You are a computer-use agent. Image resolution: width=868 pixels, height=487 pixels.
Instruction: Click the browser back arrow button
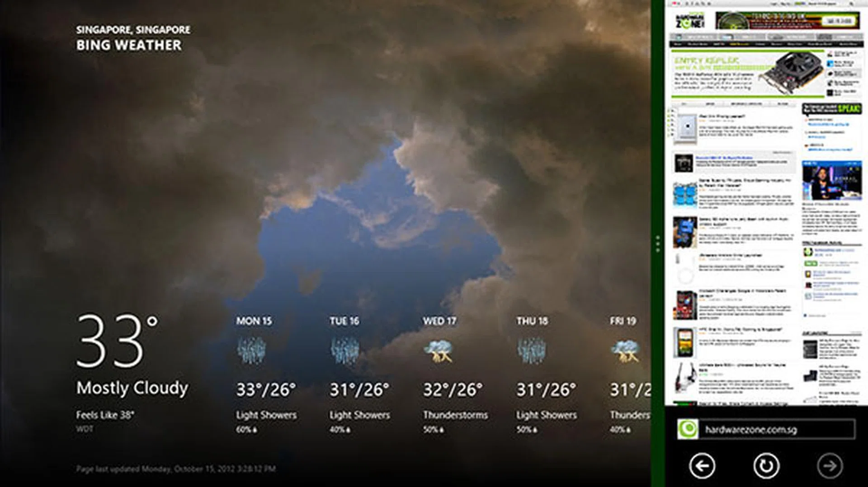pos(702,465)
